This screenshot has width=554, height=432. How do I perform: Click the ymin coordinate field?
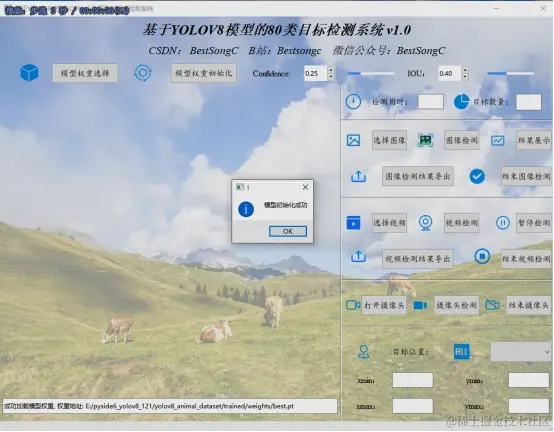(529, 380)
